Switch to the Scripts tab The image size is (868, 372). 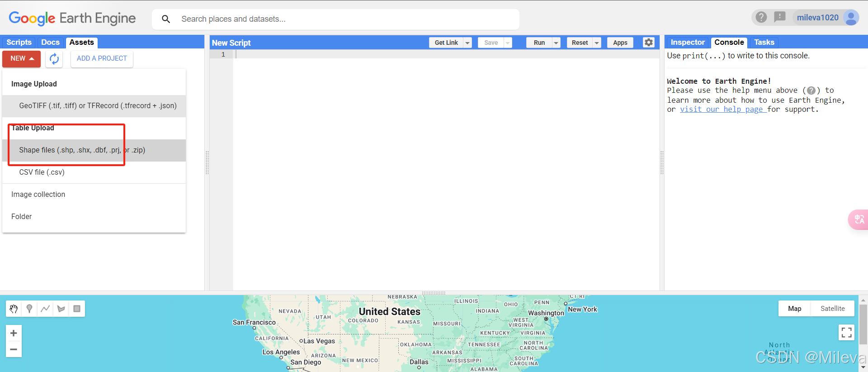19,42
